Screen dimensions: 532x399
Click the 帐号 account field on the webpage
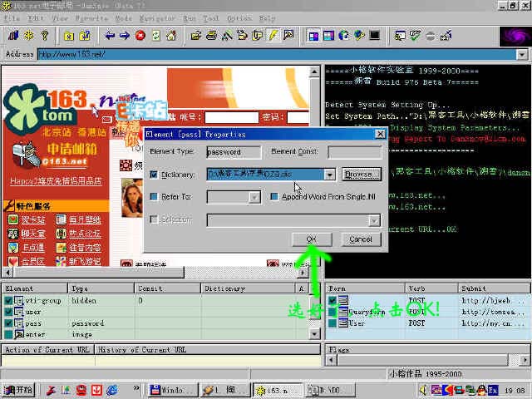pyautogui.click(x=232, y=117)
